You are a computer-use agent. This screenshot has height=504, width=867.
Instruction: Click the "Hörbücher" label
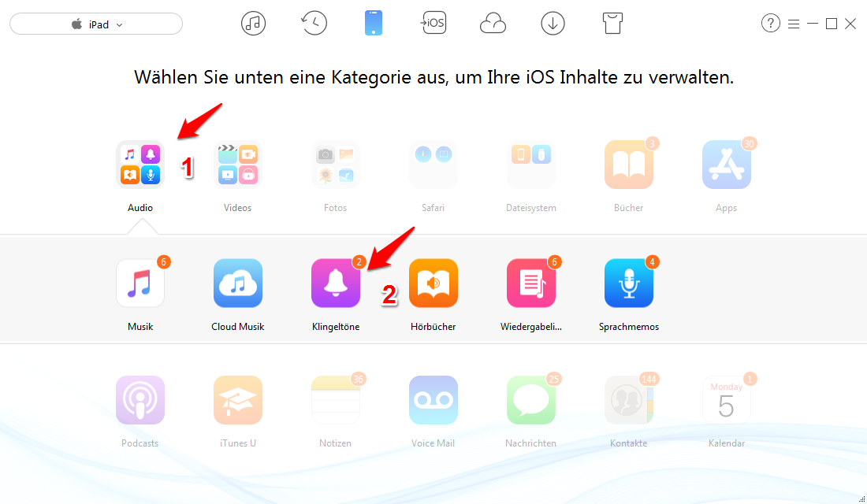pos(433,327)
